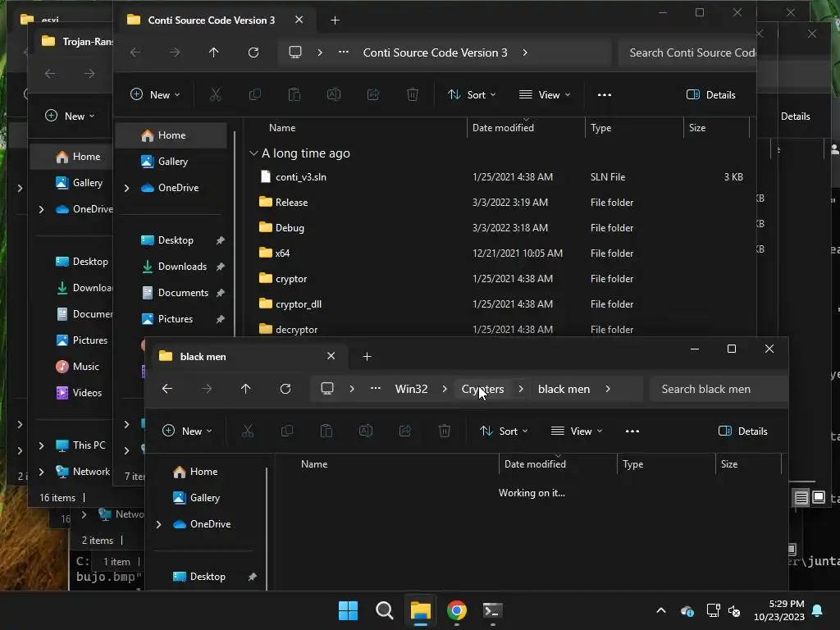The height and width of the screenshot is (630, 840).
Task: Expand OneDrive in black men window sidebar
Action: (158, 524)
